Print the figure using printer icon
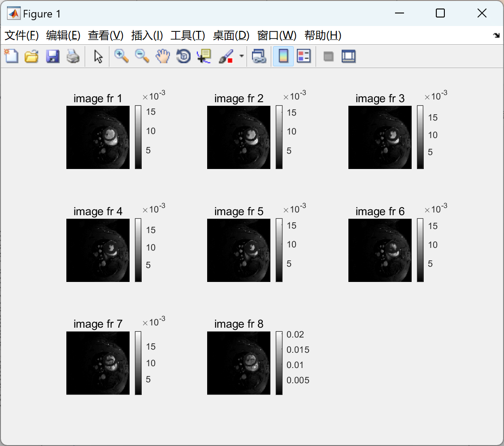This screenshot has width=504, height=446. (x=73, y=56)
